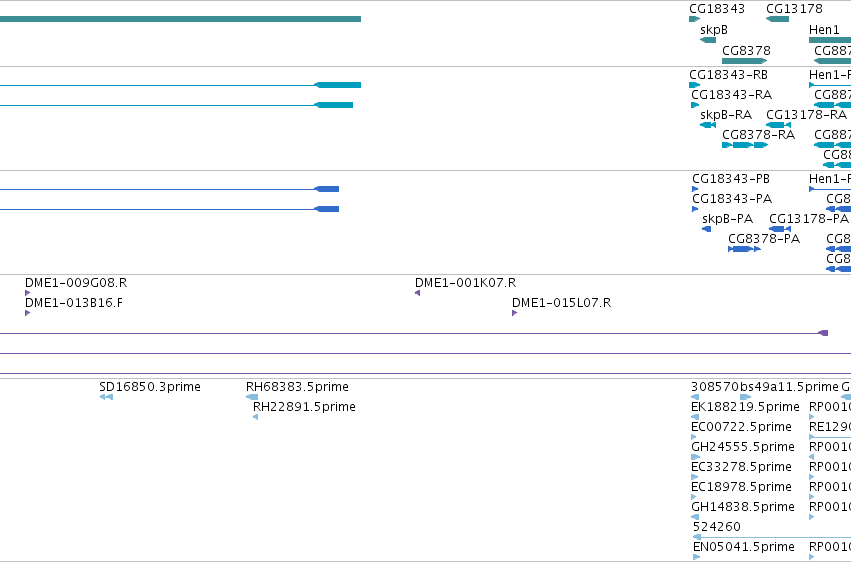Screen dimensions: 851x562
Task: Click protein label CG18343-PB
Action: (x=731, y=179)
